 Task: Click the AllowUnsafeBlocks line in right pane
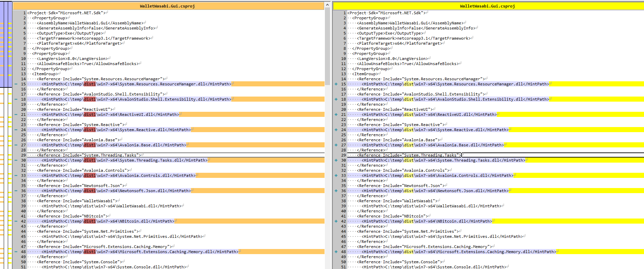(x=408, y=64)
